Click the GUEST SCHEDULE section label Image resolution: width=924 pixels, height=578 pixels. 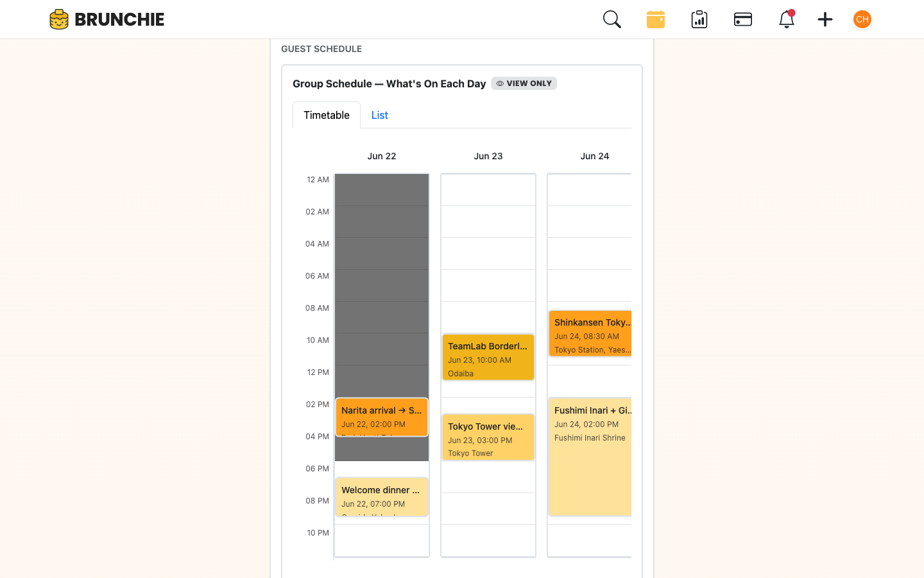click(x=321, y=49)
